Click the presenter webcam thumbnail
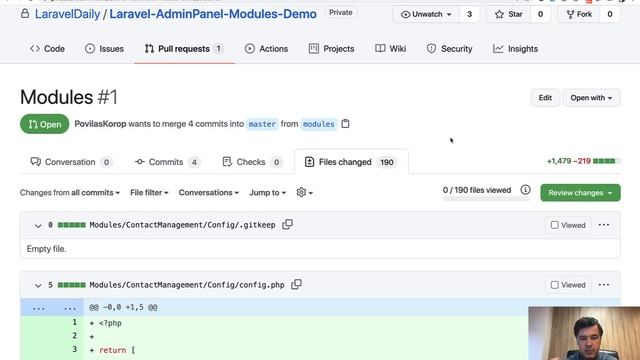 pos(584,333)
